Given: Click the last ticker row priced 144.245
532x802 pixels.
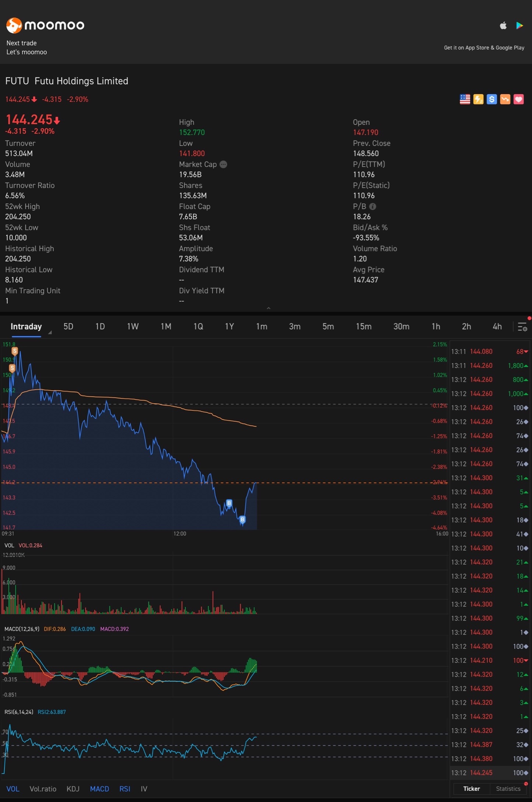Looking at the screenshot, I should [x=490, y=773].
